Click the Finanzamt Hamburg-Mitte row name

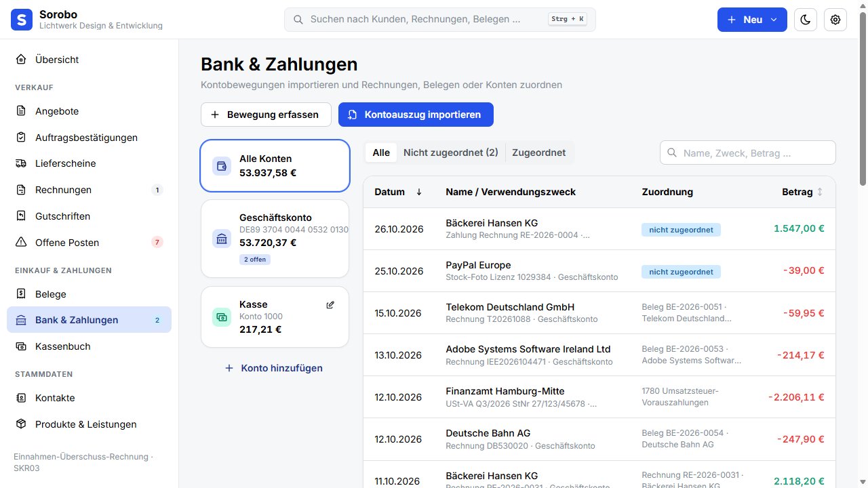[505, 391]
